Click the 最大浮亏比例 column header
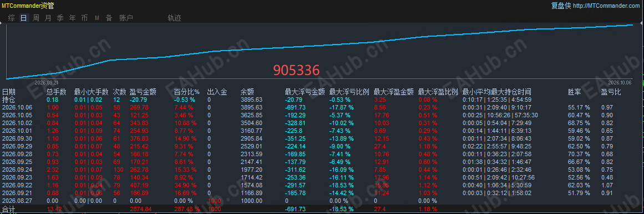The width and height of the screenshot is (644, 214). point(349,92)
